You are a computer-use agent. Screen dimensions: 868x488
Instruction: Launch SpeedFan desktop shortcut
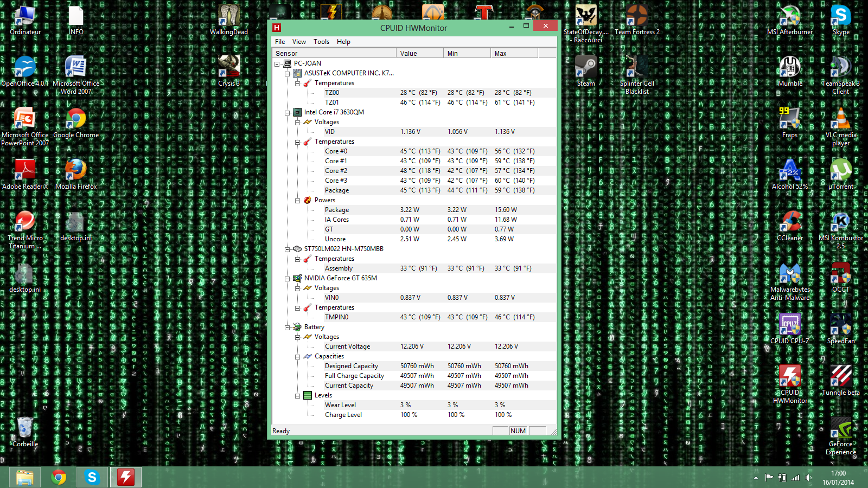tap(841, 329)
